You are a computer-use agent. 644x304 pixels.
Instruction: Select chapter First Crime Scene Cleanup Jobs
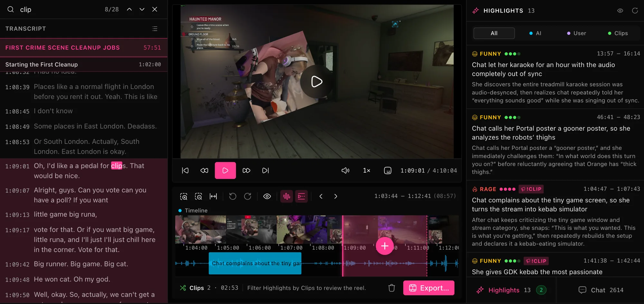(84, 48)
